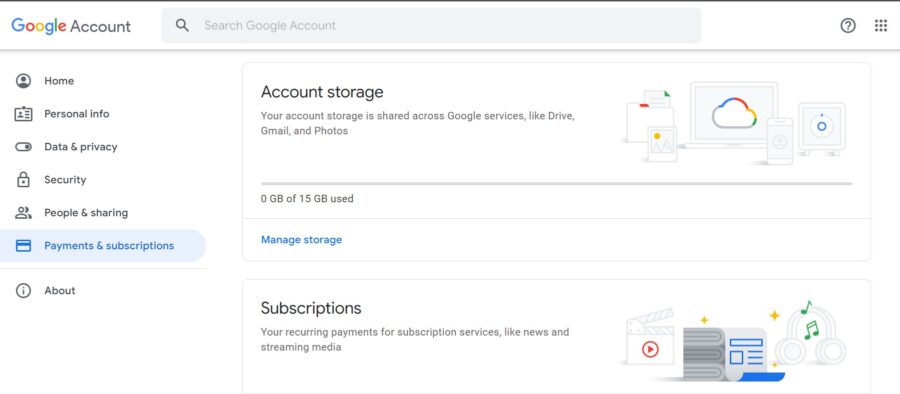This screenshot has width=900, height=394.
Task: Select Payments & subscriptions menu item
Action: point(103,246)
